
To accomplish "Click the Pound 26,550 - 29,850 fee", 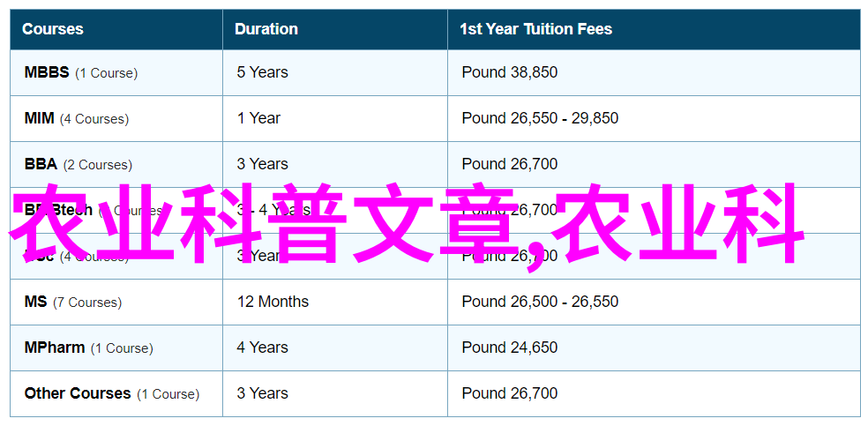I will [x=540, y=118].
